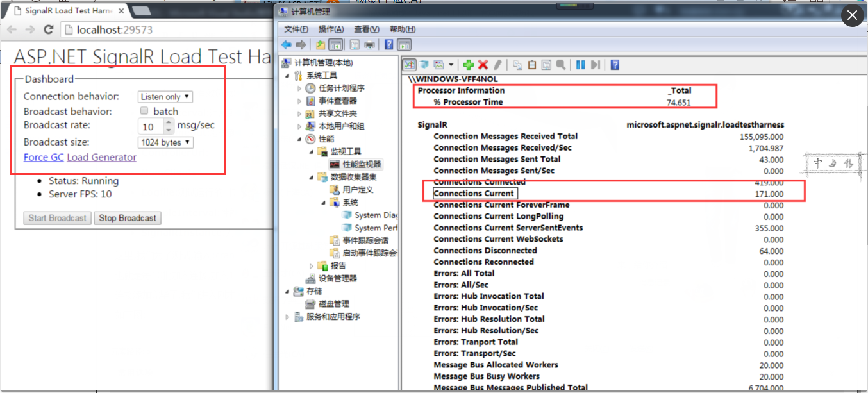Image resolution: width=868 pixels, height=393 pixels.
Task: Close the SignalR Load Test Harness tab
Action: click(x=121, y=11)
